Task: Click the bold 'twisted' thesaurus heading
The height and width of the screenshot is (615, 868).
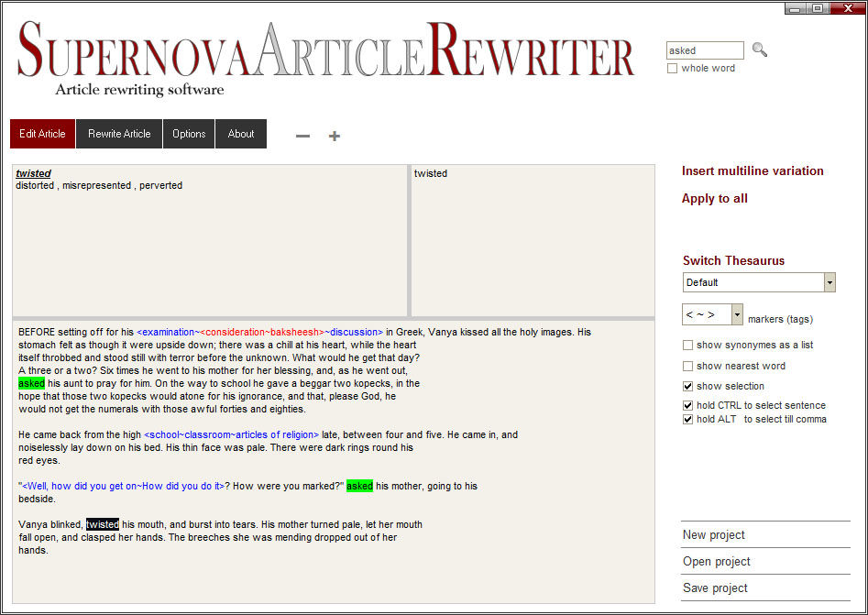Action: [33, 173]
